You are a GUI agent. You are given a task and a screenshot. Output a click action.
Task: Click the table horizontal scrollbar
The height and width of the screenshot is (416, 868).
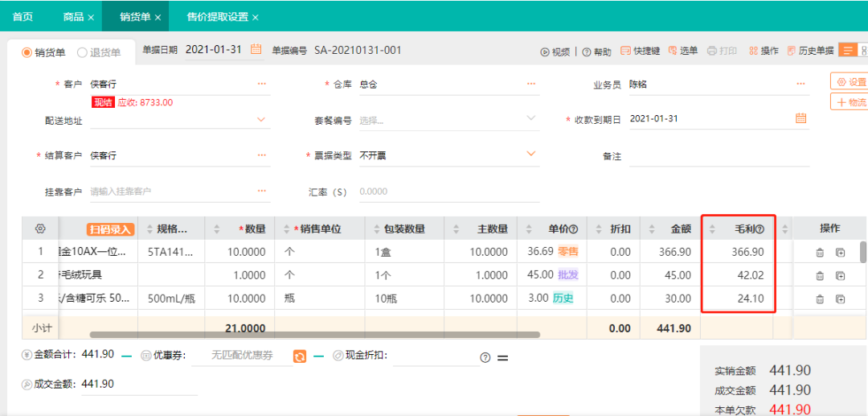[313, 334]
